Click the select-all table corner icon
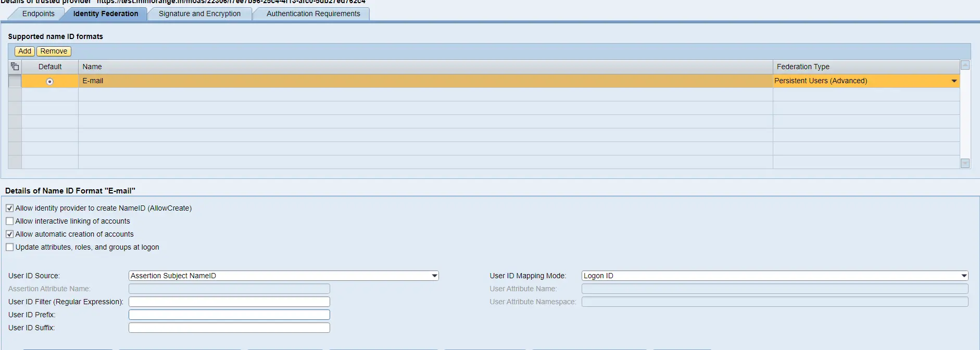Viewport: 980px width, 350px height. pyautogui.click(x=15, y=67)
